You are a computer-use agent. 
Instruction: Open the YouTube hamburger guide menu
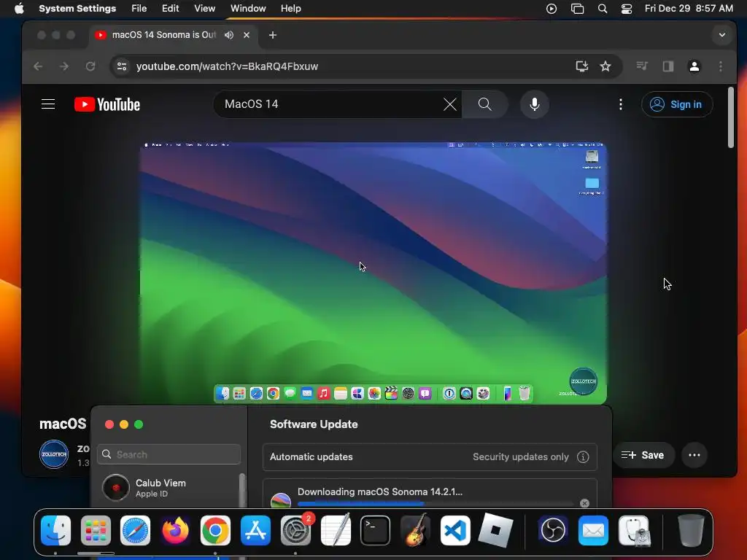point(48,104)
